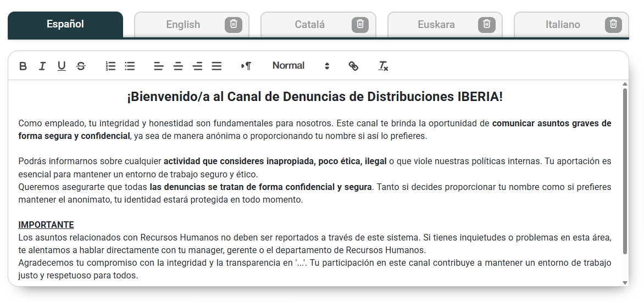Delete the Catalá language tab
This screenshot has height=302, width=644.
pyautogui.click(x=360, y=25)
